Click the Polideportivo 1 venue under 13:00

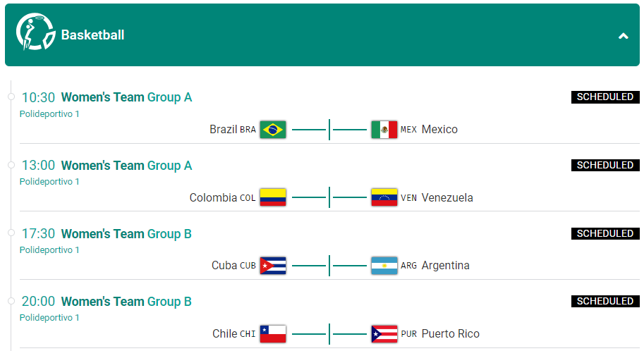(x=49, y=181)
